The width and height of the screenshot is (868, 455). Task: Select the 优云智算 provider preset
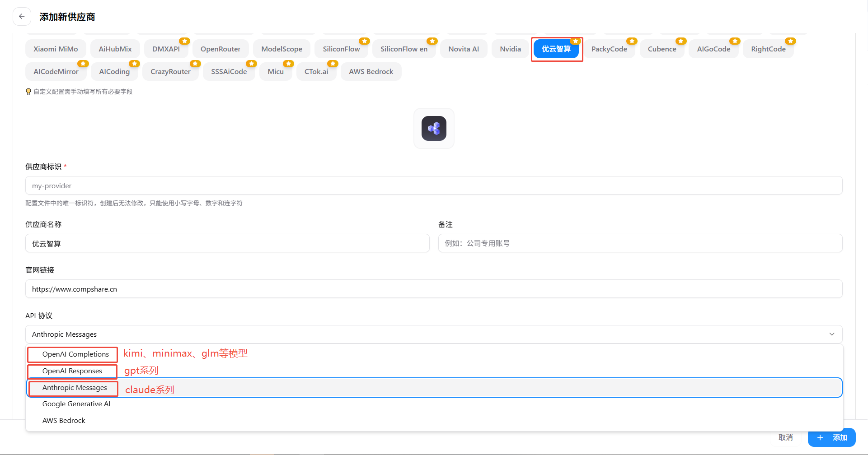(x=556, y=49)
